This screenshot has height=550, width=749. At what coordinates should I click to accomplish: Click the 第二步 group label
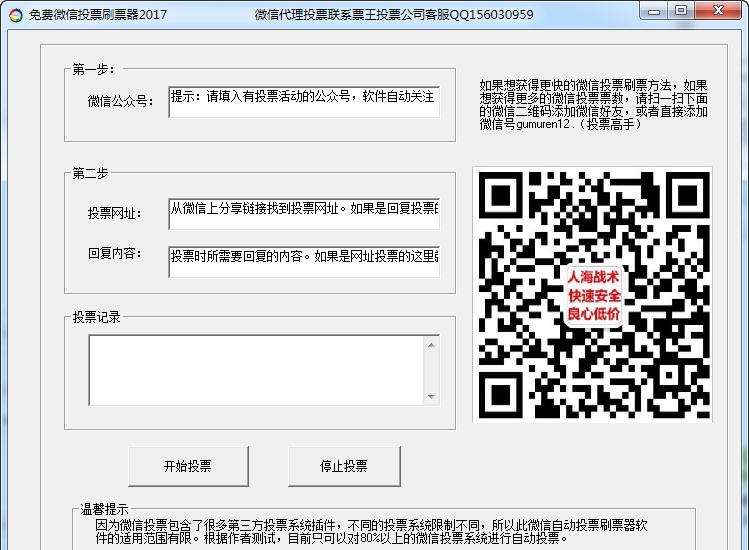point(90,173)
